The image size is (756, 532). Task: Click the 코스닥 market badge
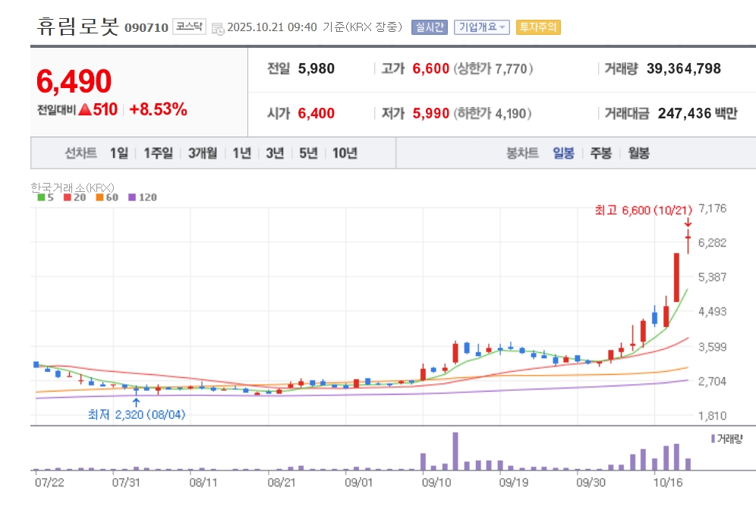(x=189, y=27)
